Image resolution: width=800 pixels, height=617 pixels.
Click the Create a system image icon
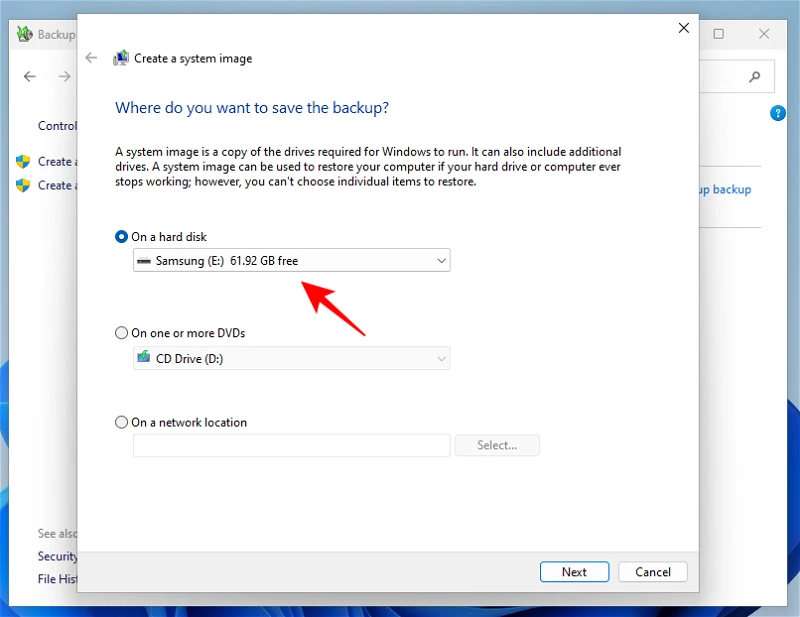121,58
